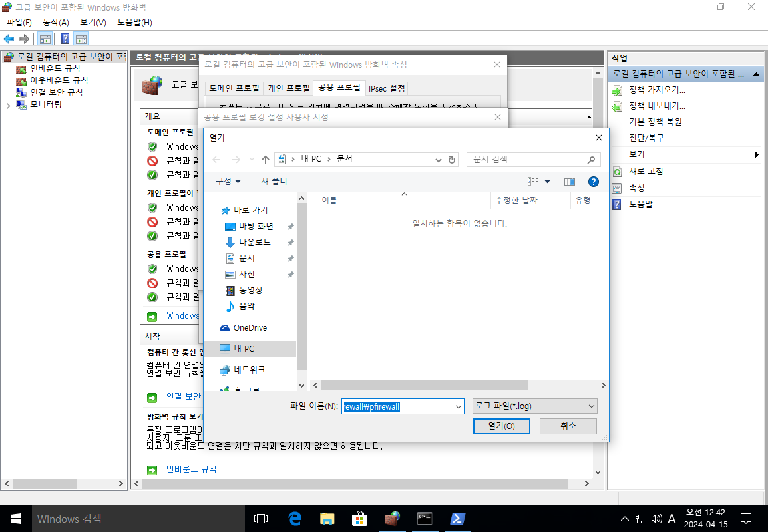
Task: Switch to IPsec 설정 tab
Action: pyautogui.click(x=387, y=88)
